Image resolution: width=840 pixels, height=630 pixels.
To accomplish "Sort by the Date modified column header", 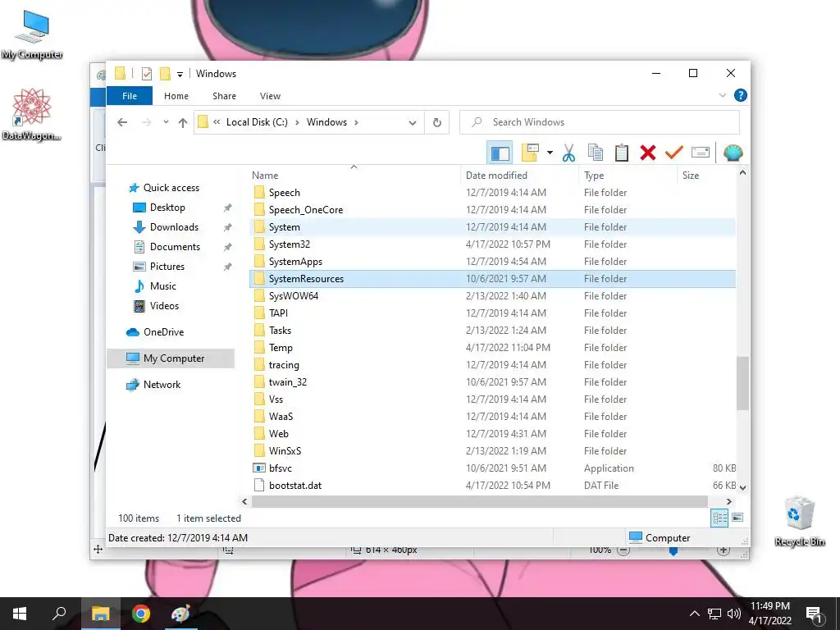I will pos(496,176).
